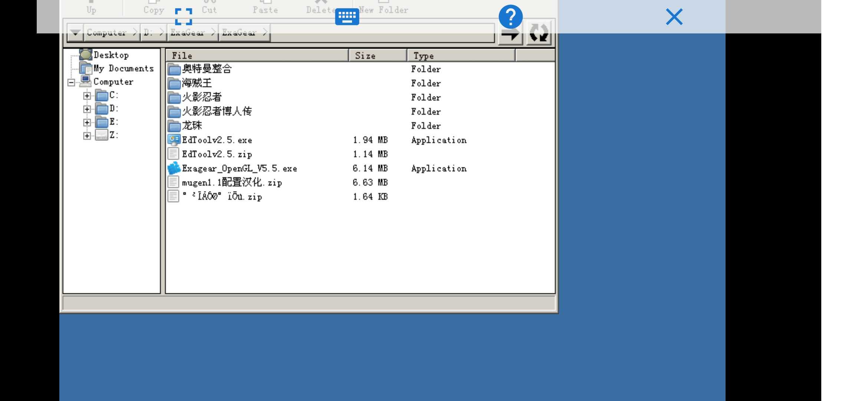Image resolution: width=868 pixels, height=401 pixels.
Task: Select the mugen1.1配置汉化.zip file icon
Action: [173, 182]
